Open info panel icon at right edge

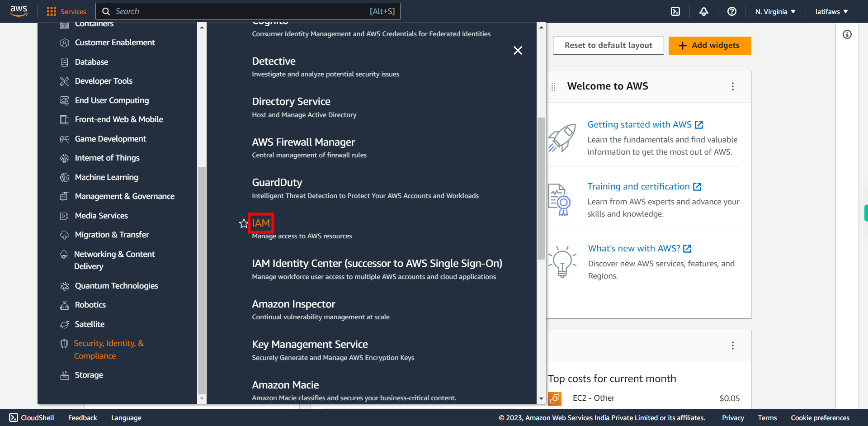[847, 34]
